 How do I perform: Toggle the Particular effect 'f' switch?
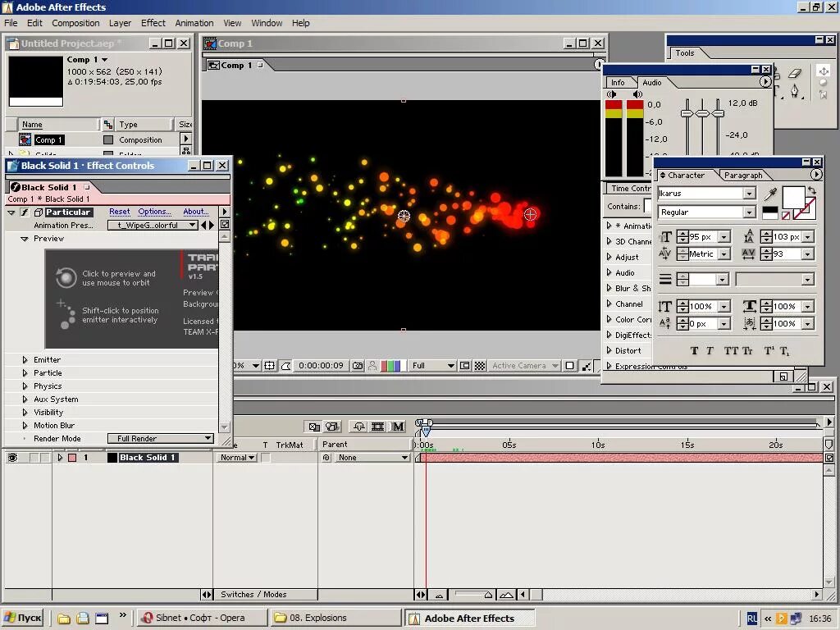pyautogui.click(x=24, y=212)
